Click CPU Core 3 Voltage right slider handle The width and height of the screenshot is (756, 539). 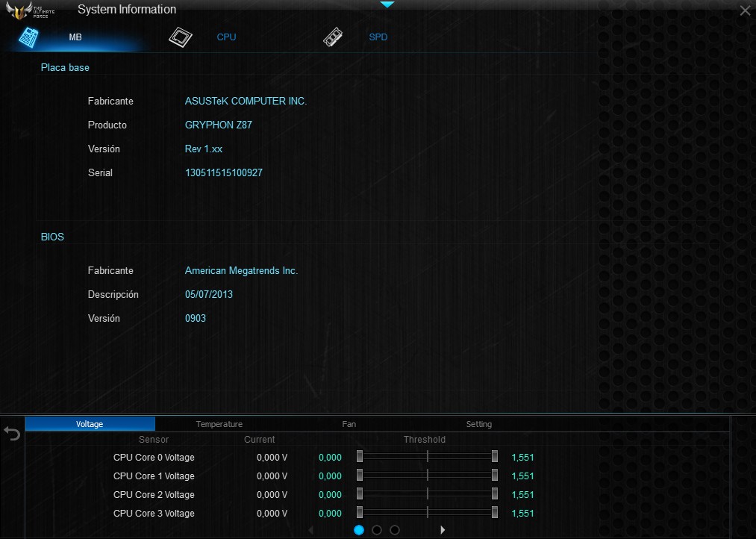pyautogui.click(x=495, y=512)
